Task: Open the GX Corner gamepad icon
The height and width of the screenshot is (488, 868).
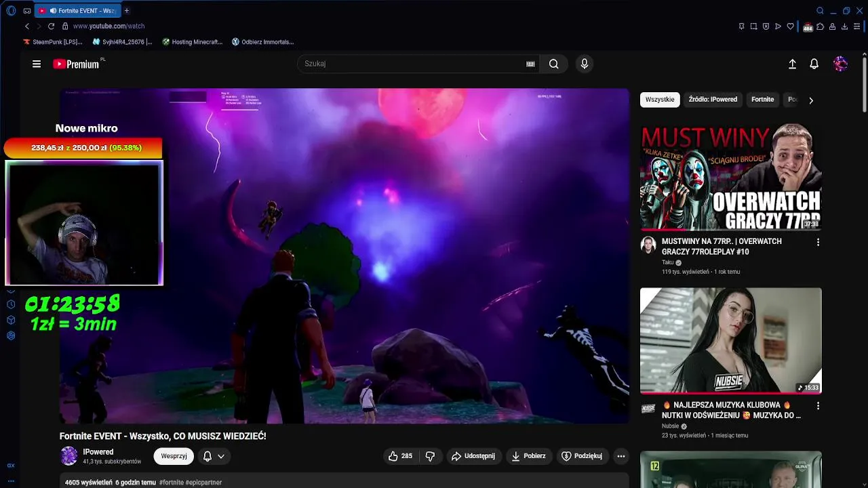Action: [27, 11]
